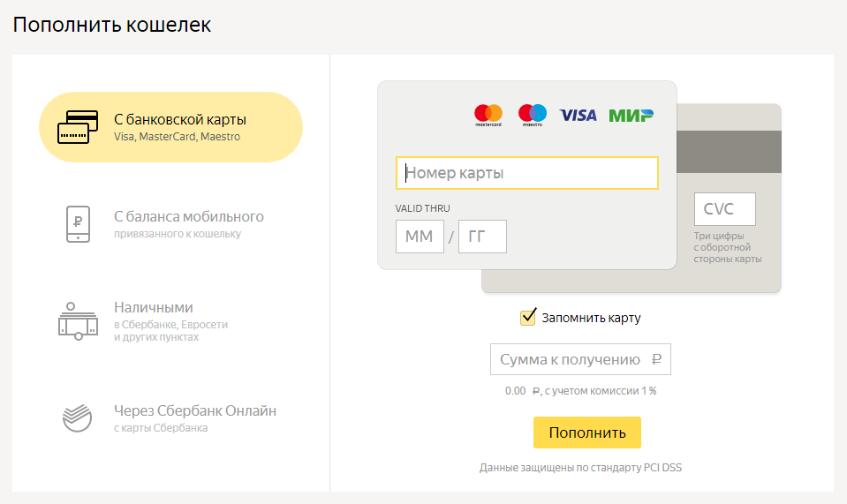Click the Запомнить карту label text
Viewport: 847px width, 504px height.
coord(592,319)
